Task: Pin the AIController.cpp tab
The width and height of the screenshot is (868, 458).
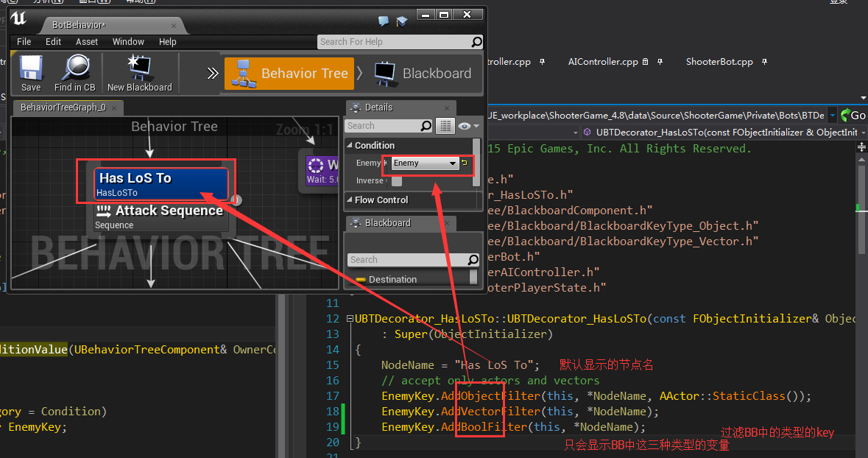Action: [x=660, y=62]
